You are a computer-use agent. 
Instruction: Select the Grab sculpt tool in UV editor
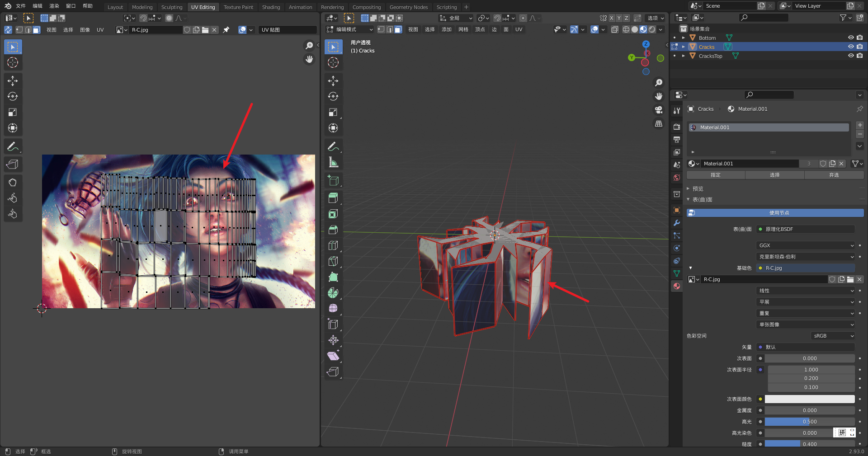[13, 182]
